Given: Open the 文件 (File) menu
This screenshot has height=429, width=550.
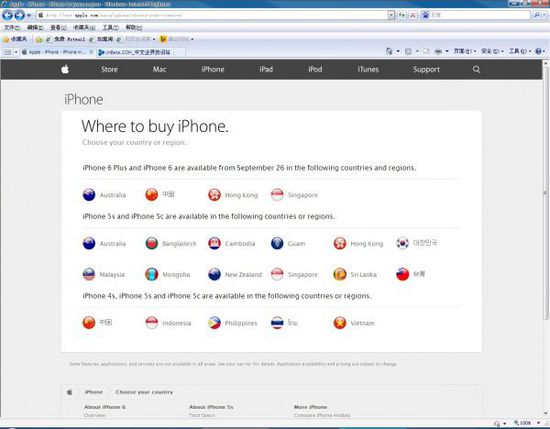Looking at the screenshot, I should (12, 27).
